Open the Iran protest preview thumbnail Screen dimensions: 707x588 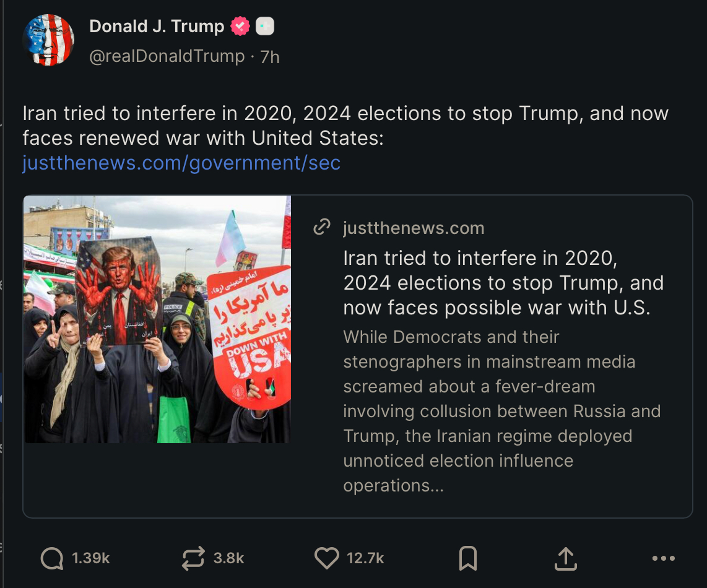[157, 319]
